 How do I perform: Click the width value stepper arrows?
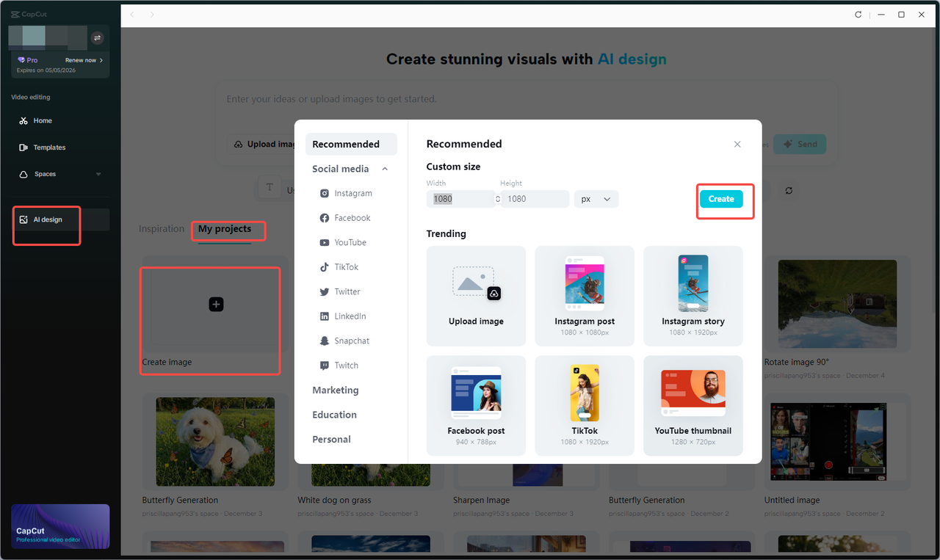497,198
